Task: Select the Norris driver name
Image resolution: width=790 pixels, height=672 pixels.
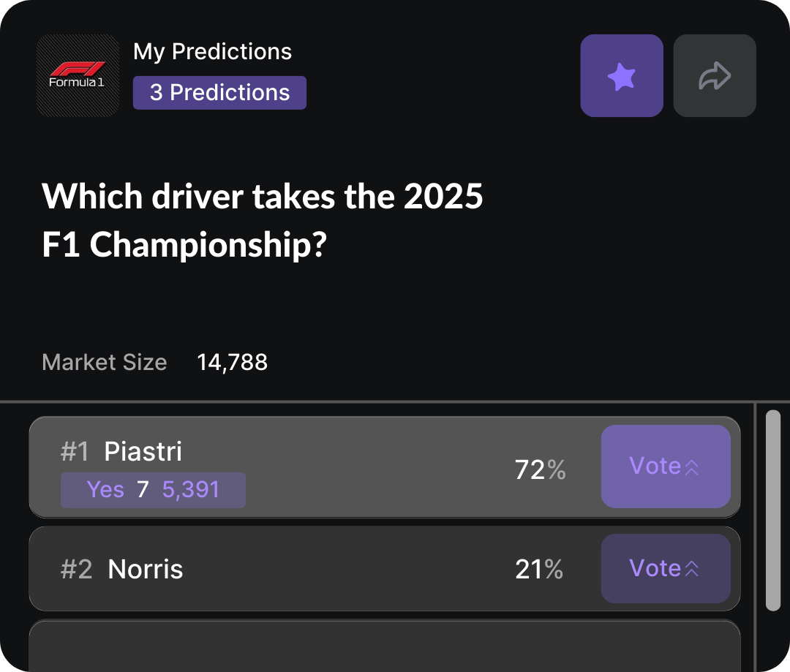Action: pyautogui.click(x=146, y=569)
